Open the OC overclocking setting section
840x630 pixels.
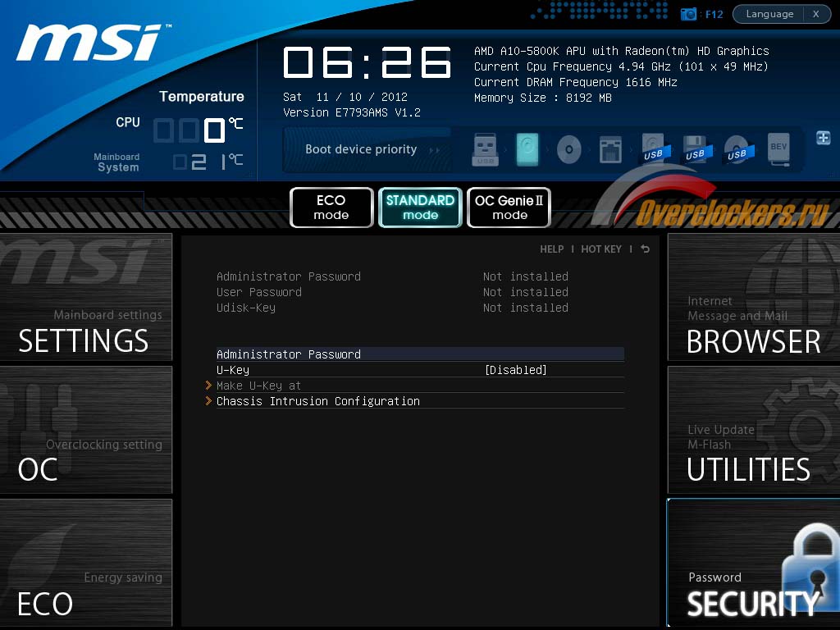coord(85,430)
